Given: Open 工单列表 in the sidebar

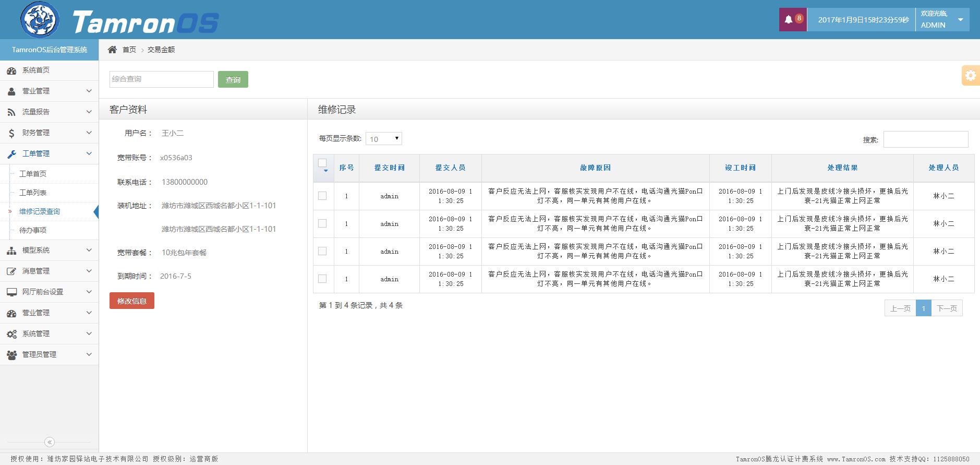Looking at the screenshot, I should [33, 193].
